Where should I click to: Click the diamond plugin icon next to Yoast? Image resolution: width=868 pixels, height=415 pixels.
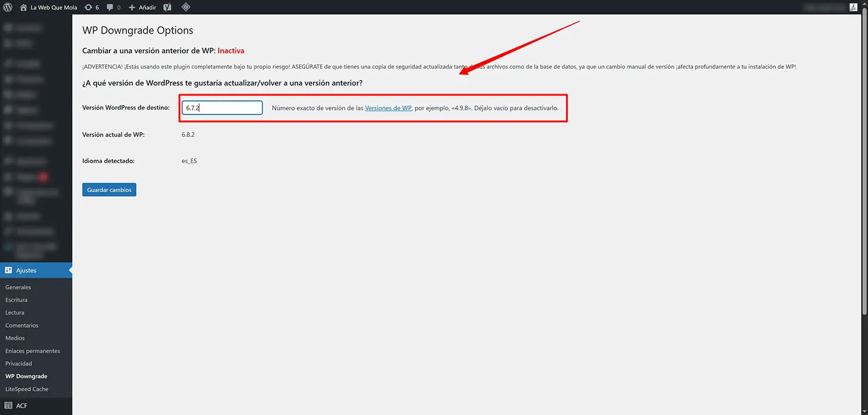tap(186, 7)
